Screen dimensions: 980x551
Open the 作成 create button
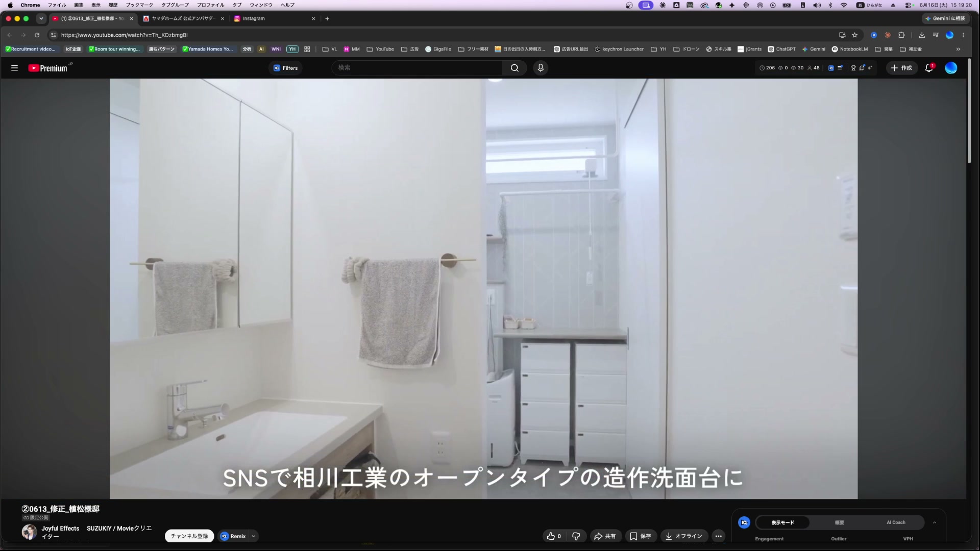pos(901,68)
